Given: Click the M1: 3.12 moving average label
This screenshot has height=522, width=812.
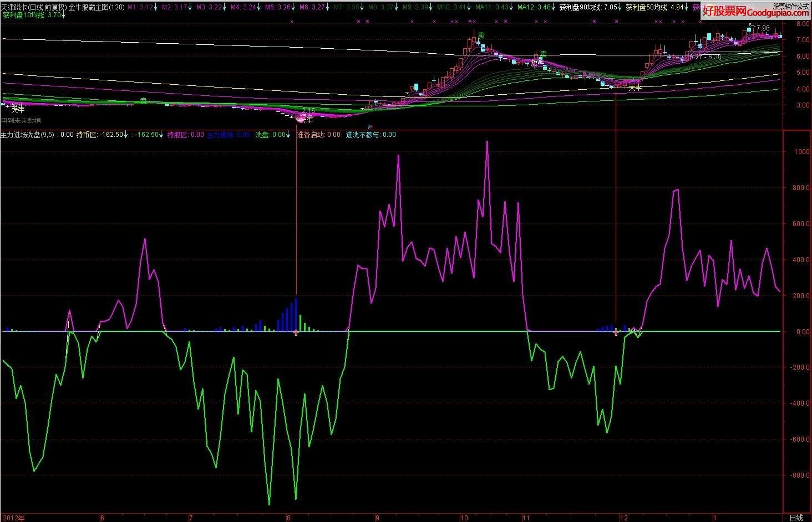Looking at the screenshot, I should 141,7.
